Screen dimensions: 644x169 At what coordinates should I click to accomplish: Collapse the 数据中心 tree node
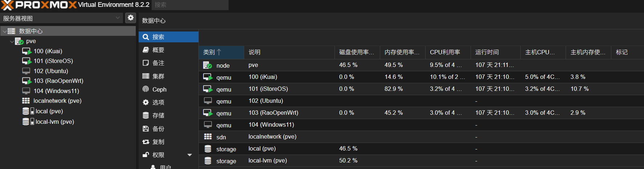pos(4,31)
